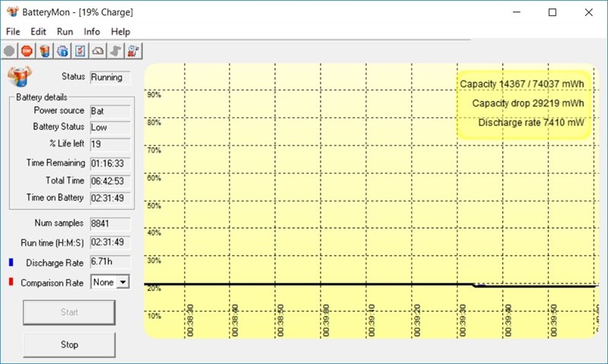This screenshot has width=608, height=364.
Task: Open the Help menu
Action: [x=120, y=32]
